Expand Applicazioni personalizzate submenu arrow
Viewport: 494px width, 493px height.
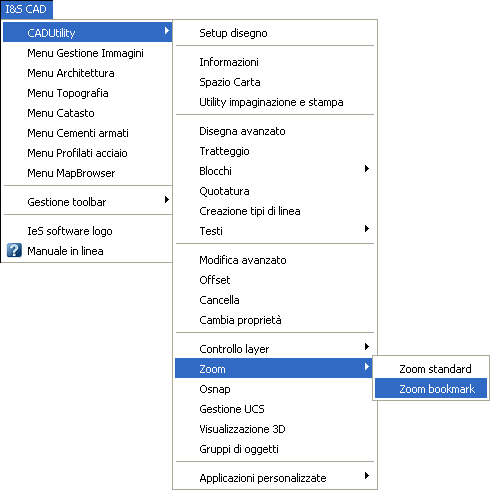[367, 475]
